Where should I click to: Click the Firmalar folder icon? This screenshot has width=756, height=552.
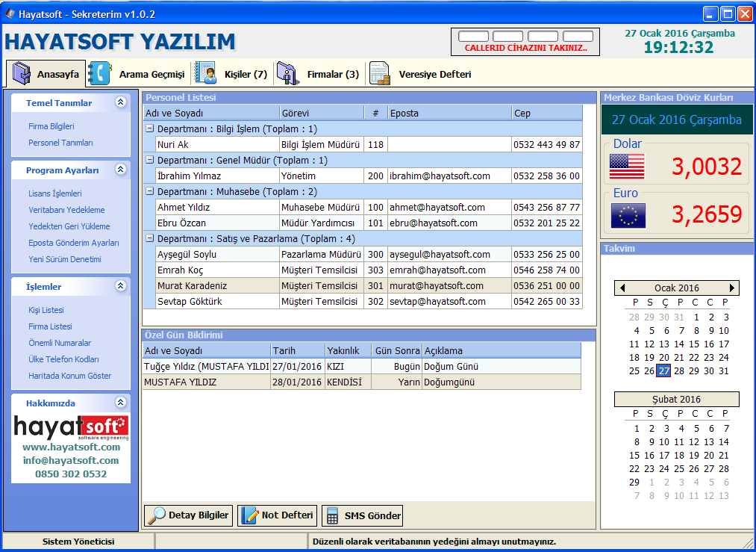(x=288, y=74)
